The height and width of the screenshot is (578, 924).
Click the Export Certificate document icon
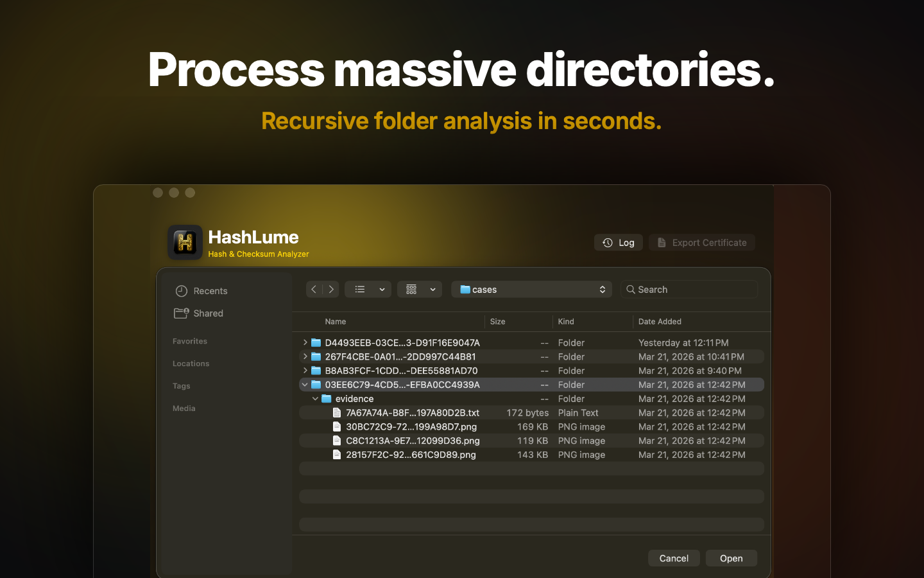coord(662,242)
